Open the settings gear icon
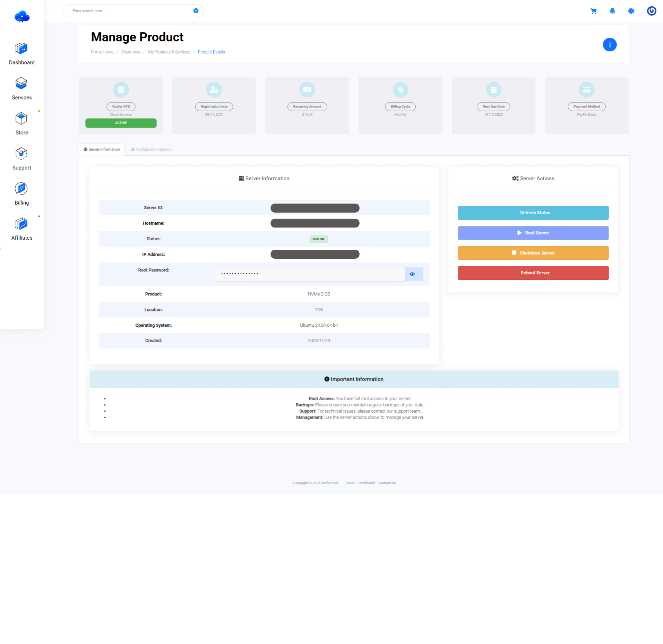 [x=631, y=11]
